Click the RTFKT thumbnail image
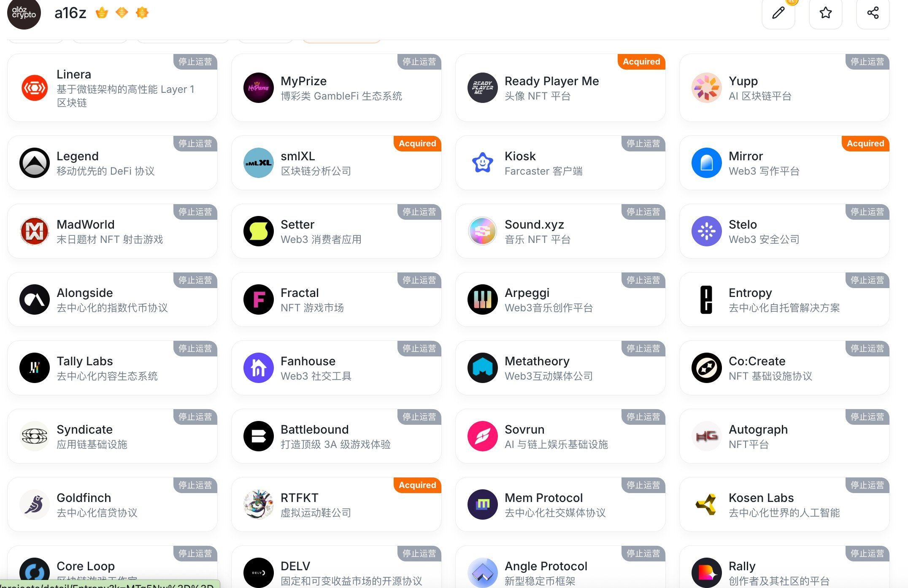 [x=259, y=504]
